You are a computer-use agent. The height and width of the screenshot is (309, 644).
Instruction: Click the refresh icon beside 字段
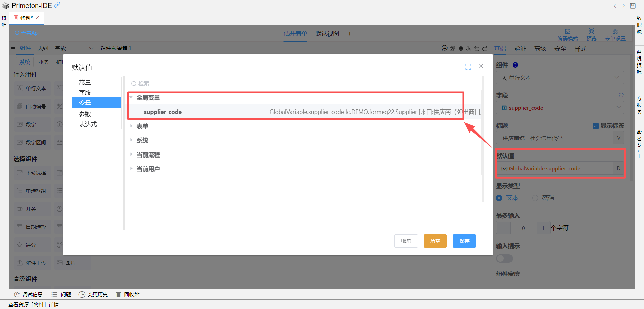tap(621, 95)
